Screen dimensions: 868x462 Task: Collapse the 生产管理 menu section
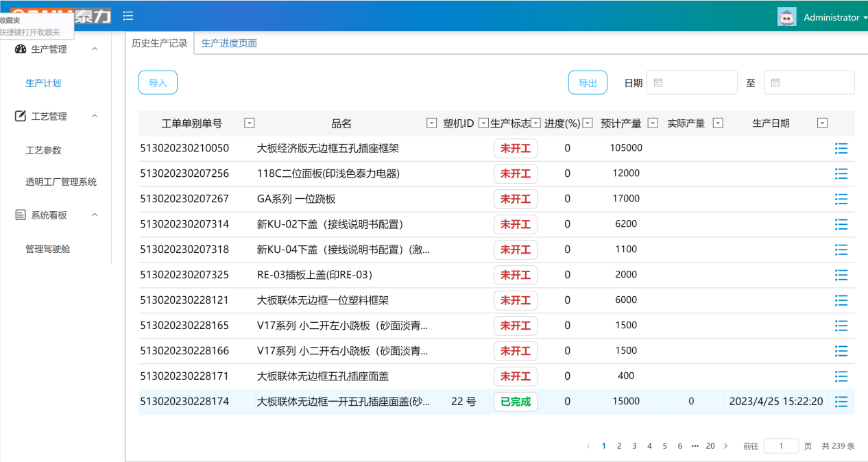[x=95, y=49]
